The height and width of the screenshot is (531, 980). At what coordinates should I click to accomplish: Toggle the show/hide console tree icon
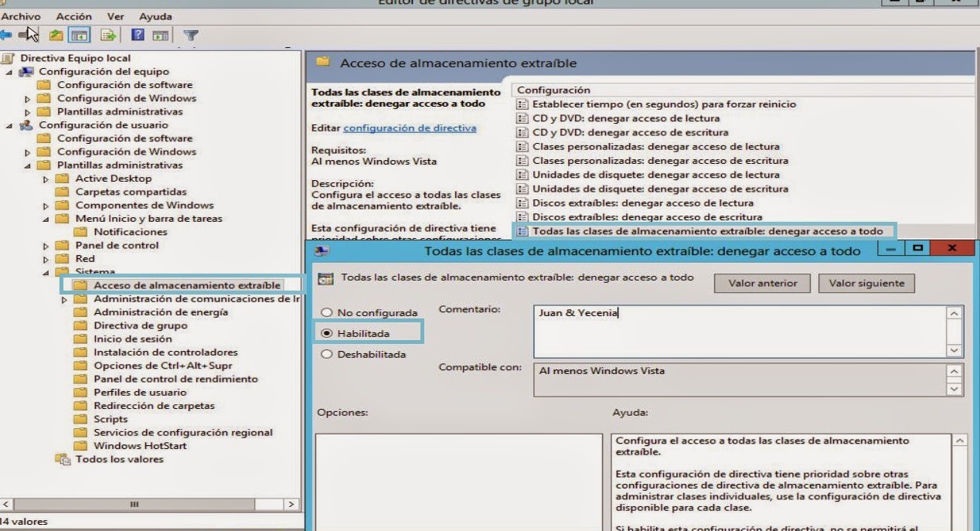tap(78, 35)
